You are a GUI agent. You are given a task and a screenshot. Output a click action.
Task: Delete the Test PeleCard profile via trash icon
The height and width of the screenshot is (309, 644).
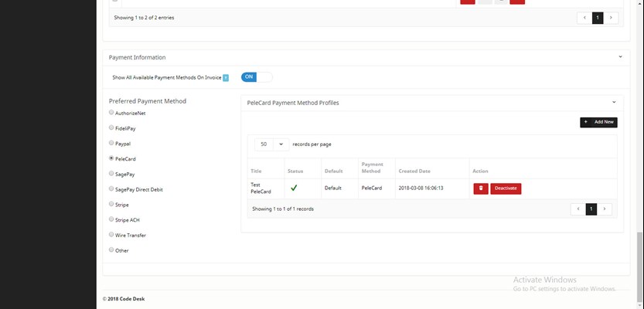pos(481,188)
